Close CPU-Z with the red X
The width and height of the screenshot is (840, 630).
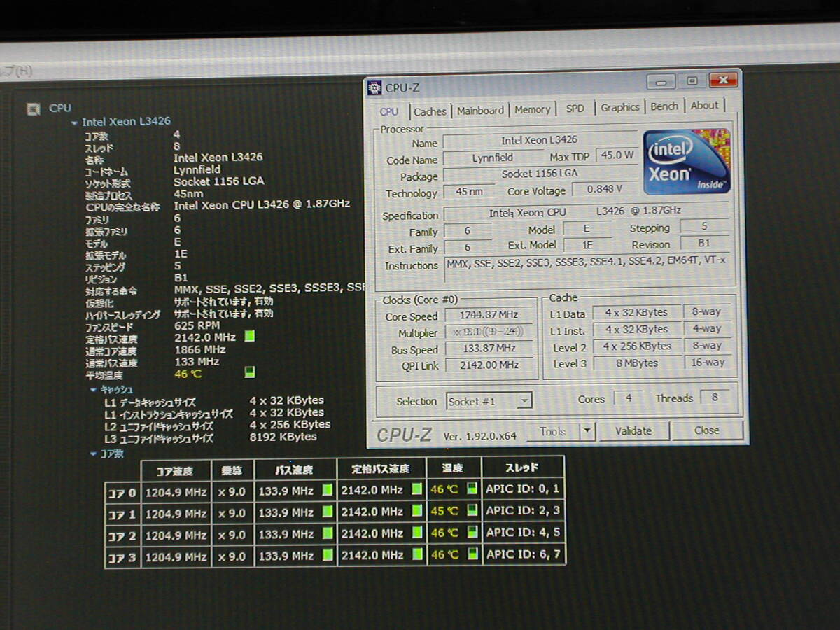pyautogui.click(x=723, y=80)
